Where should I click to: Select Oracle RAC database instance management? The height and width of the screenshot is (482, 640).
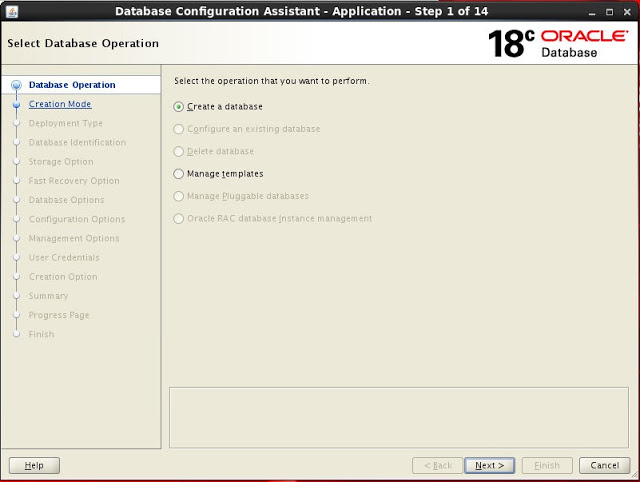(179, 218)
